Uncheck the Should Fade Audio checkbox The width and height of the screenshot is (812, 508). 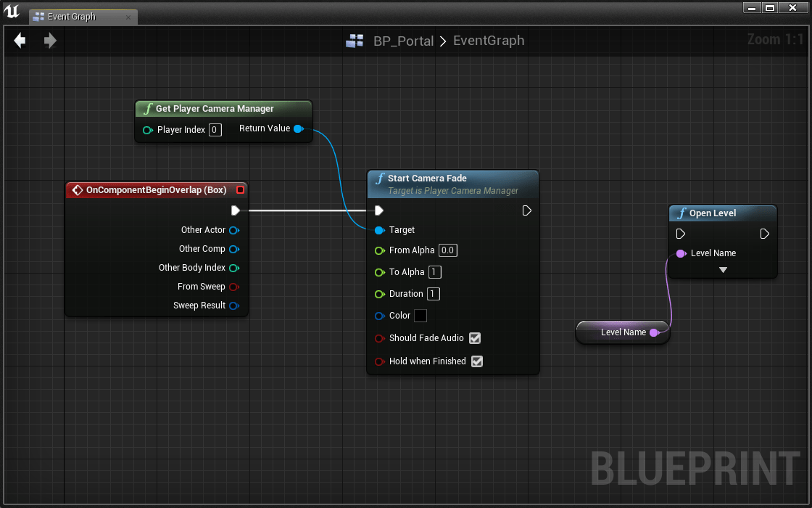point(475,338)
